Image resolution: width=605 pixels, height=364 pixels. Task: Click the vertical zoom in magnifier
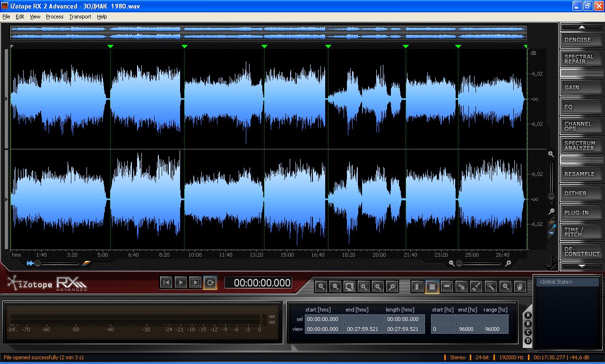click(551, 154)
